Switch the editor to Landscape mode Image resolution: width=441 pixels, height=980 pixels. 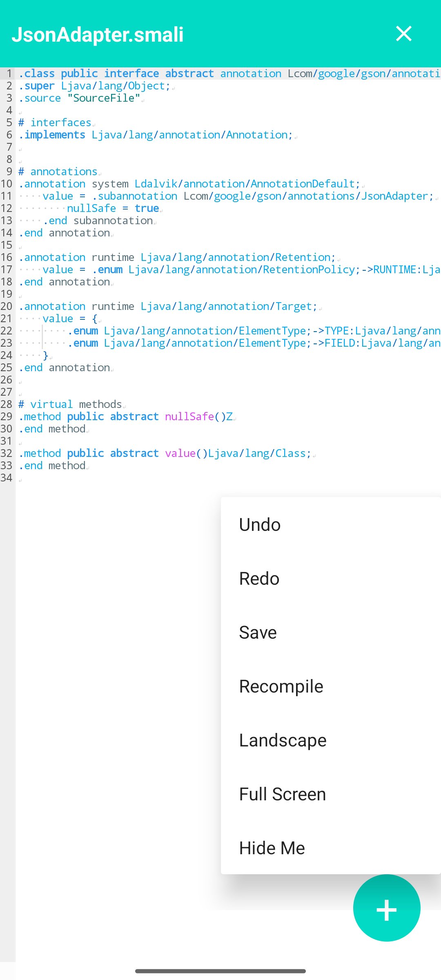[283, 740]
